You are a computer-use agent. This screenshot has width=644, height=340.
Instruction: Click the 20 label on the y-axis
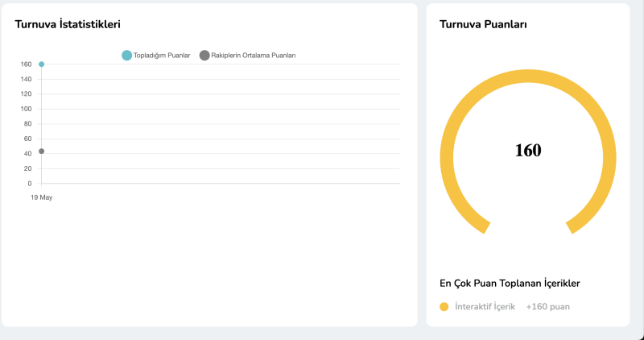[x=28, y=168]
